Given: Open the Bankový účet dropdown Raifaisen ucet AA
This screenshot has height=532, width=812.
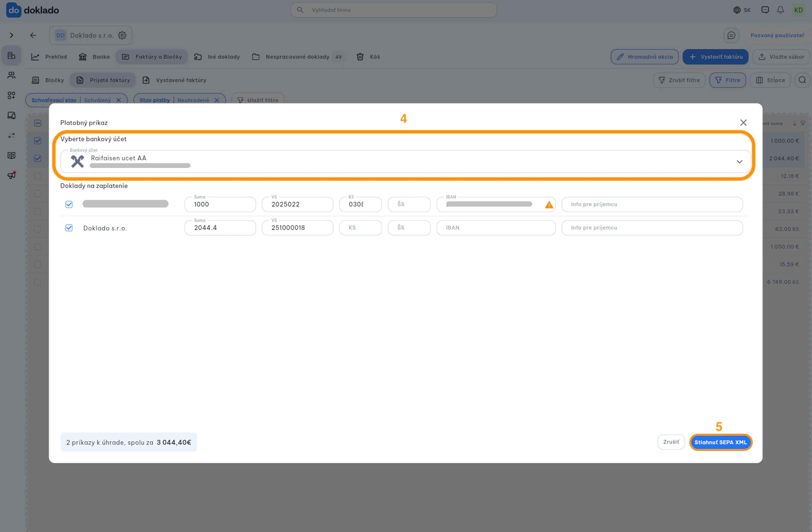Looking at the screenshot, I should tap(405, 161).
